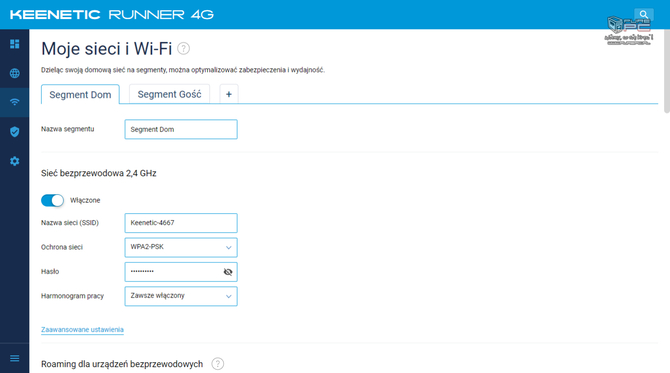Viewport: 670px width, 373px height.
Task: Expand the sidebar with hamburger menu icon
Action: click(15, 358)
